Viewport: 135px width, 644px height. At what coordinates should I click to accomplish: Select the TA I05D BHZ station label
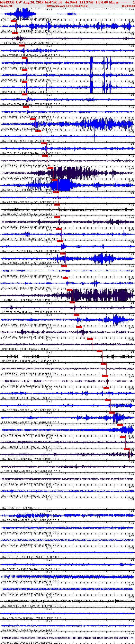[10, 43]
